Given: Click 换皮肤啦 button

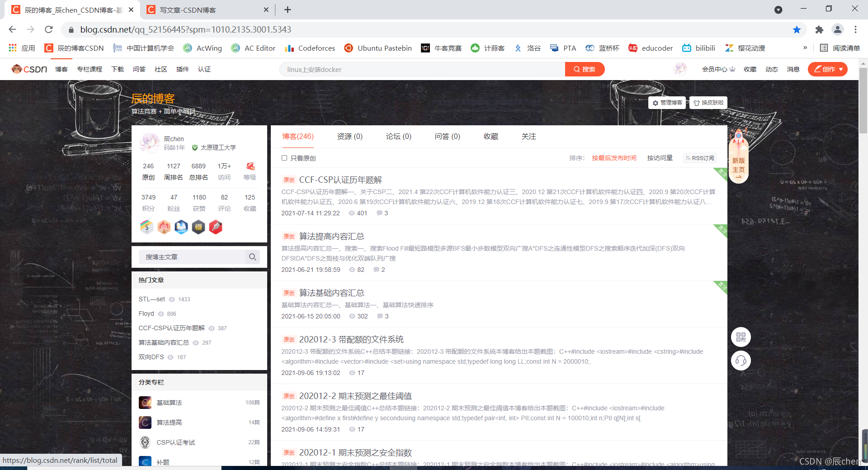Looking at the screenshot, I should (x=708, y=103).
